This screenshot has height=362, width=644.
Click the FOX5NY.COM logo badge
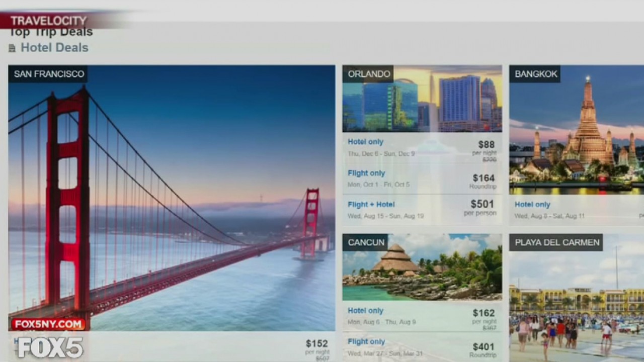point(48,324)
